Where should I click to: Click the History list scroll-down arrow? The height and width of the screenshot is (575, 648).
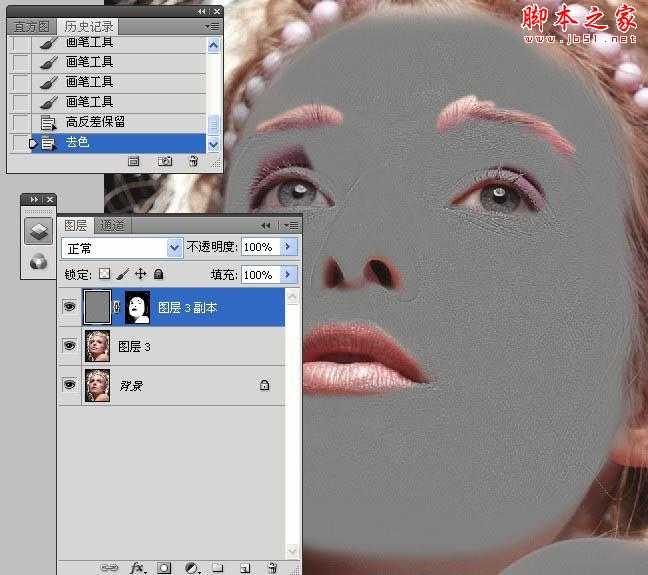(213, 145)
